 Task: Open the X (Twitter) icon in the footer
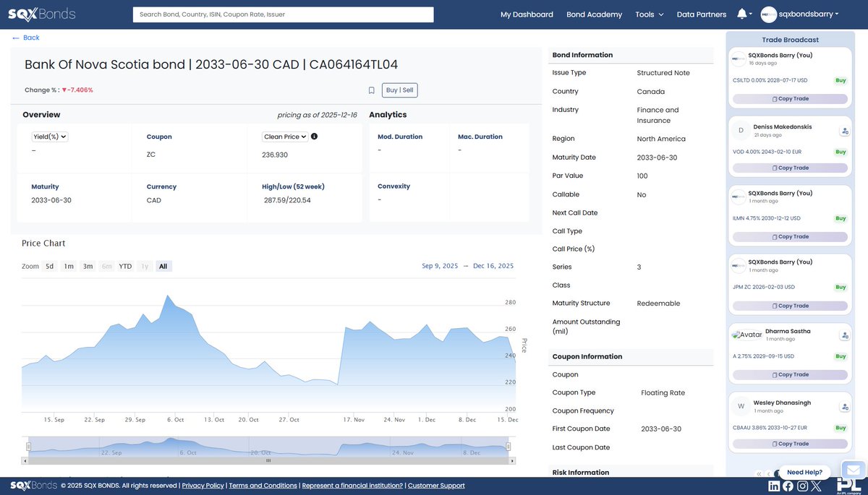point(817,486)
